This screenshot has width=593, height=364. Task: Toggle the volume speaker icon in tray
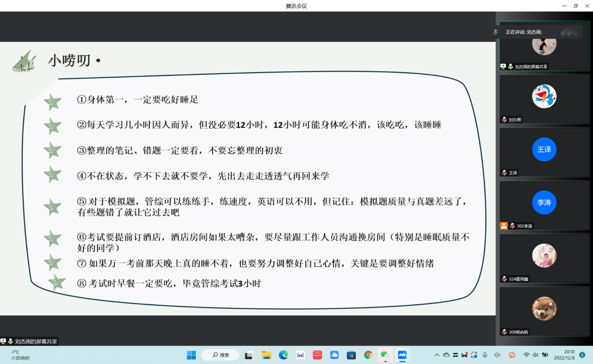coord(535,355)
